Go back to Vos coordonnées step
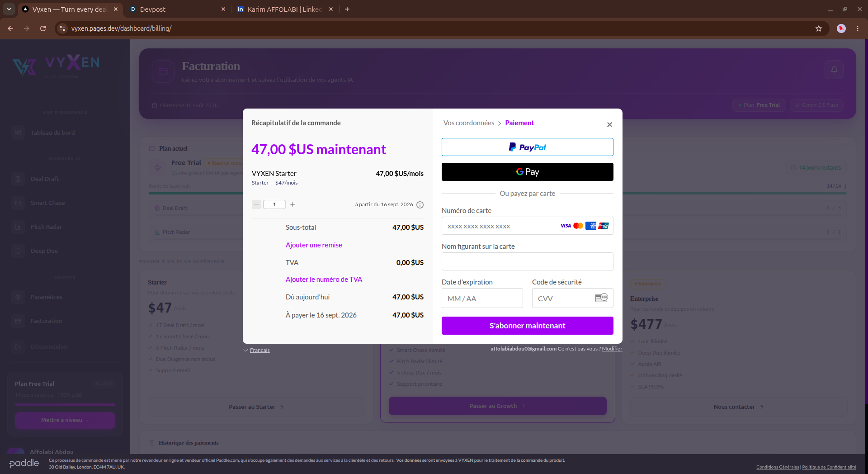The image size is (868, 474). point(469,123)
